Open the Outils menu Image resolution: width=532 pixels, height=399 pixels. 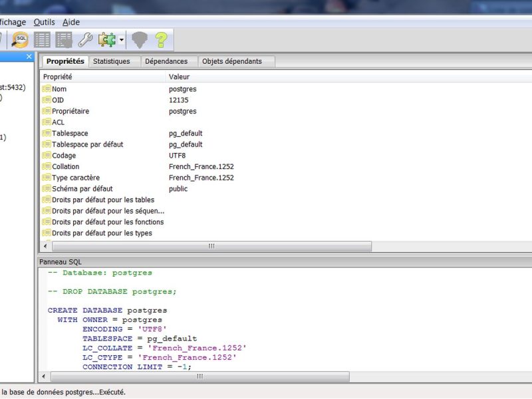coord(44,22)
